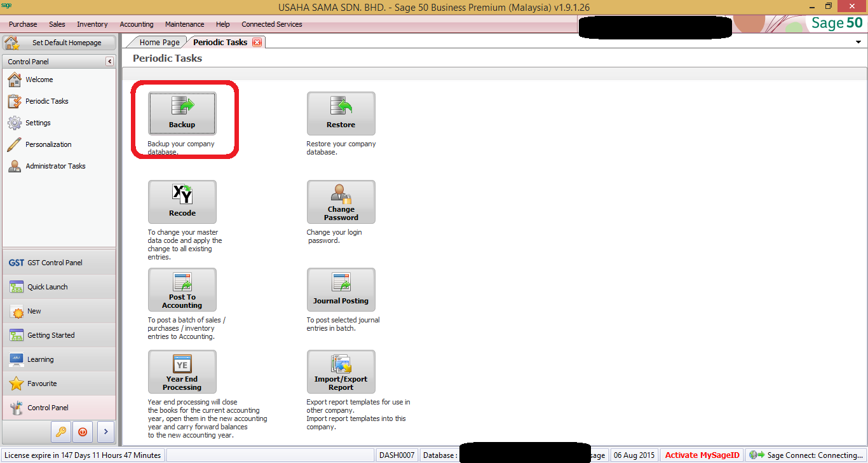The image size is (868, 463).
Task: Open the Accounting menu
Action: 137,24
